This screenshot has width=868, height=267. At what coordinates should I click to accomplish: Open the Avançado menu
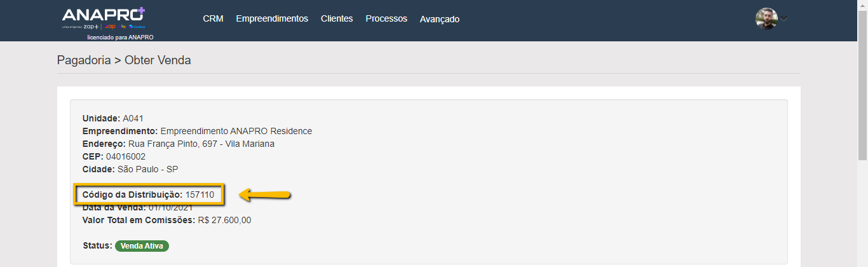coord(440,19)
